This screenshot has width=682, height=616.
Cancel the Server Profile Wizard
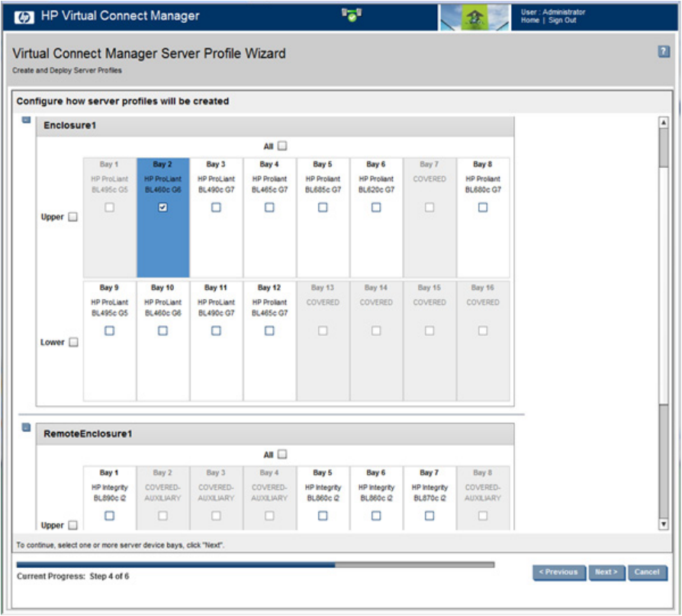647,572
